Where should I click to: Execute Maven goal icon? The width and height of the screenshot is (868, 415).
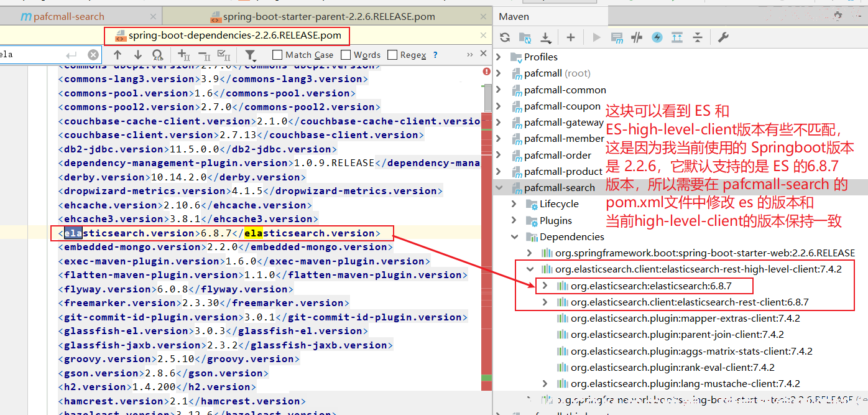click(617, 37)
